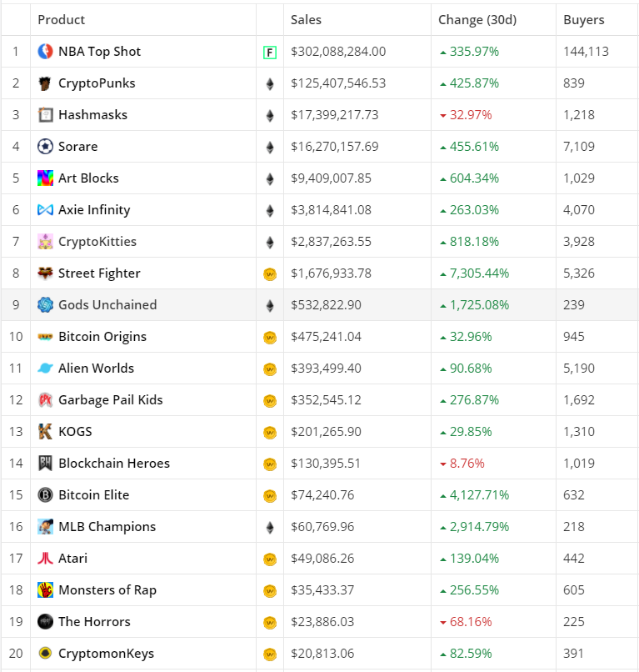
Task: Open the Blockchain Heroes product link
Action: (x=114, y=464)
